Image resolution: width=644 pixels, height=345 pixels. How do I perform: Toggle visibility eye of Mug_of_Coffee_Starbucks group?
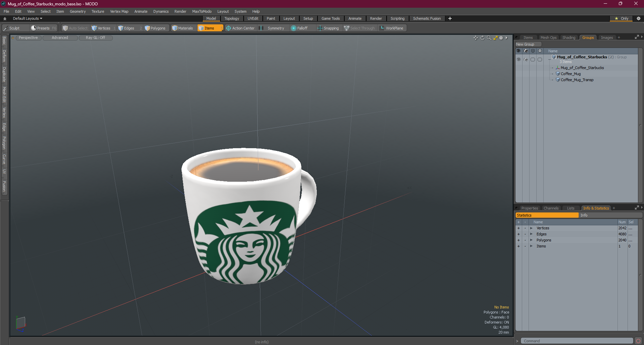pos(518,59)
